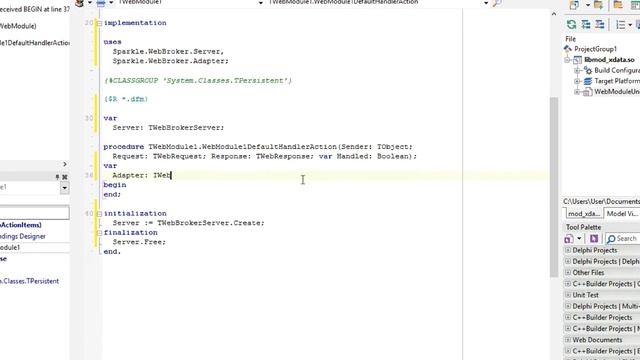Viewport: 640px width, 360px height.
Task: Select libmod_xdata.so project node
Action: pos(609,60)
